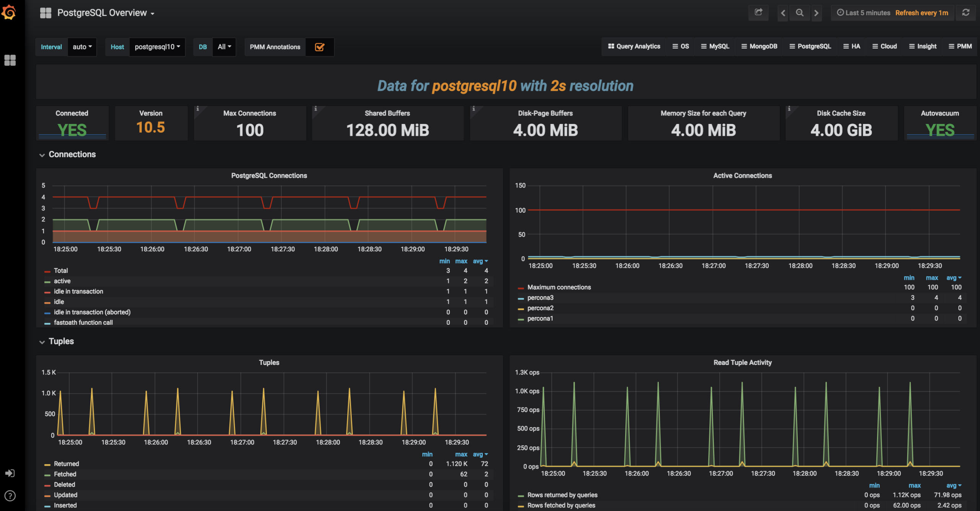980x511 pixels.
Task: Open the dashboards grid icon in sidebar
Action: tap(10, 60)
